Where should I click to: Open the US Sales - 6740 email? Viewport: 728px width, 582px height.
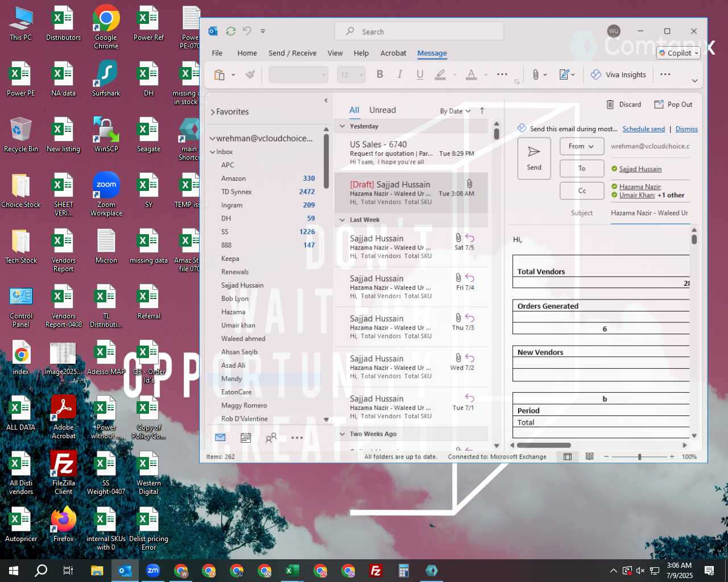(x=411, y=152)
